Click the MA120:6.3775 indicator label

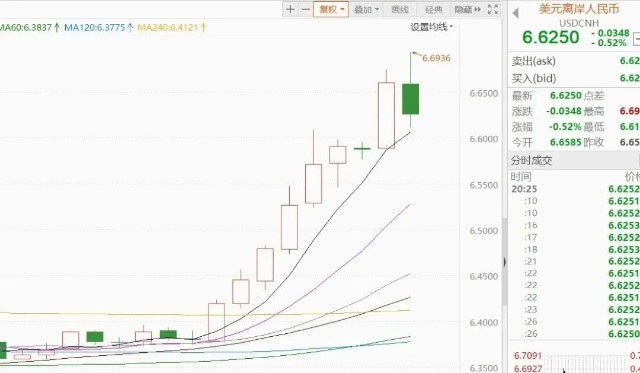[98, 27]
